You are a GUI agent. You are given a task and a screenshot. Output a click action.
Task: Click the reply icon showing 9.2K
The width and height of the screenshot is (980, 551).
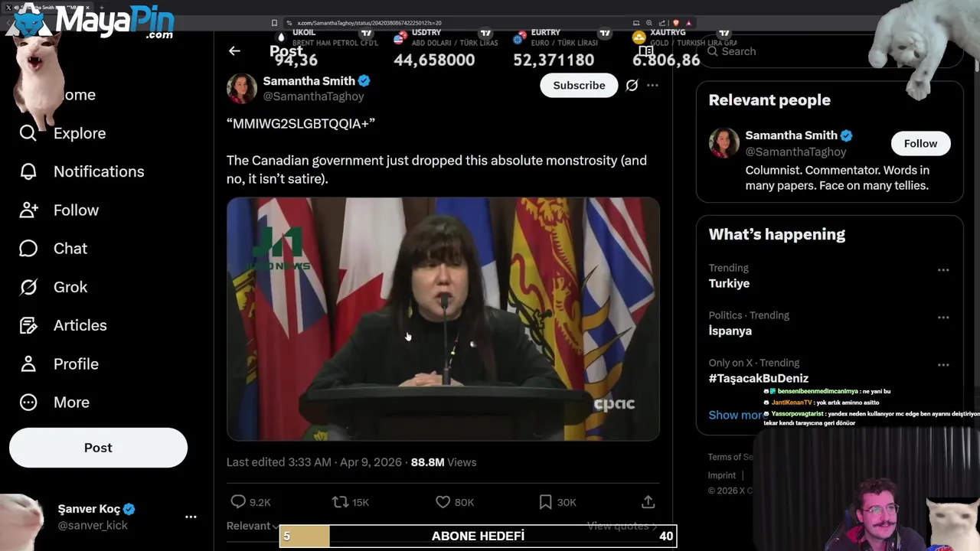point(238,502)
